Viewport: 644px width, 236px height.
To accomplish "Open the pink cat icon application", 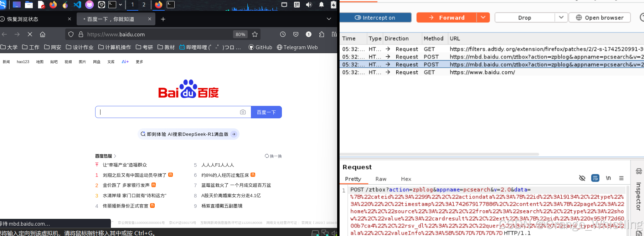I will click(x=89, y=5).
